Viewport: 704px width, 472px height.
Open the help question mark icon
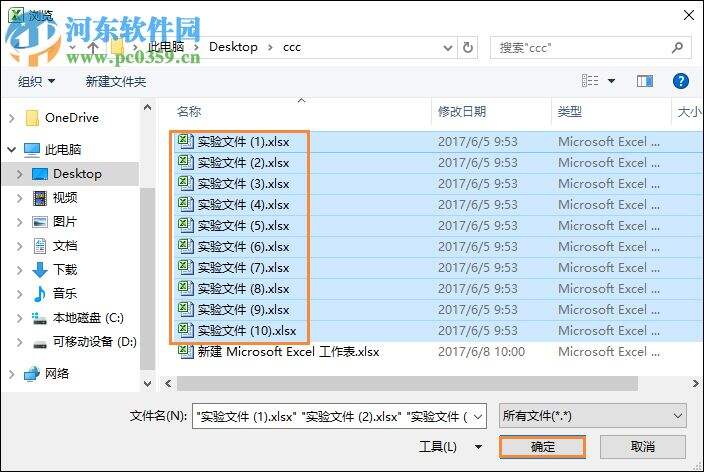(681, 81)
